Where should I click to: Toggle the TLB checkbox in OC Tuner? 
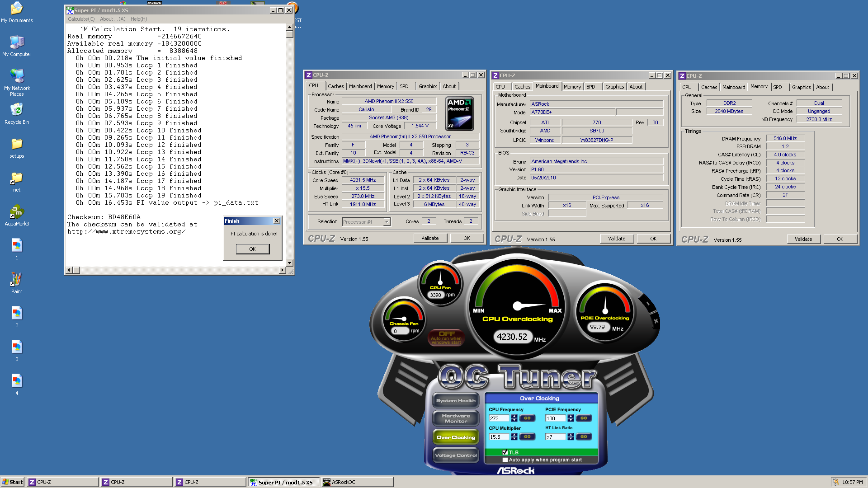[x=505, y=452]
